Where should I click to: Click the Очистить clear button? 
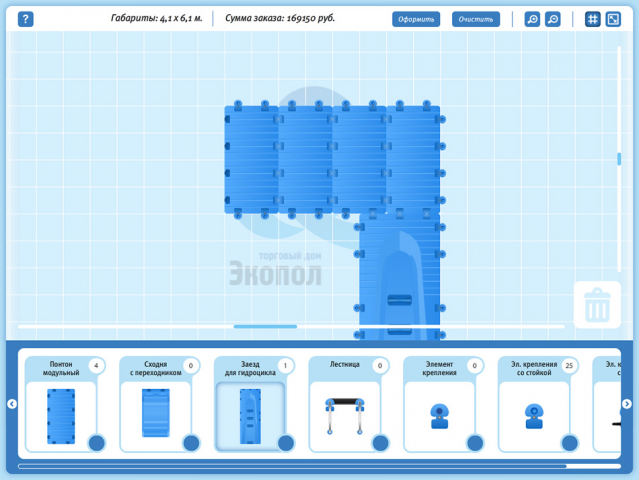[476, 19]
